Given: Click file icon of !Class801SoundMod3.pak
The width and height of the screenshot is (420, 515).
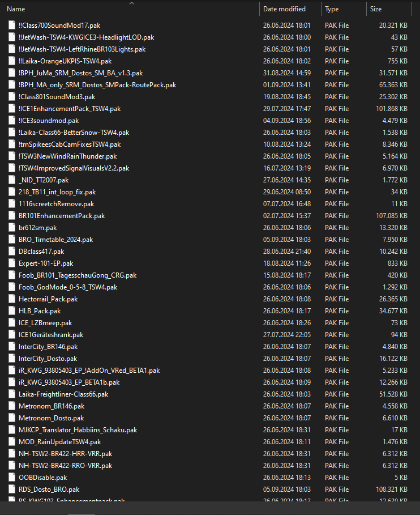Looking at the screenshot, I should pos(12,96).
